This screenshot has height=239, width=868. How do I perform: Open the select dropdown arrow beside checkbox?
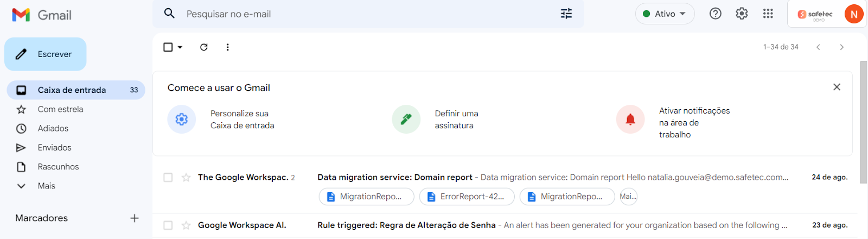pyautogui.click(x=180, y=47)
